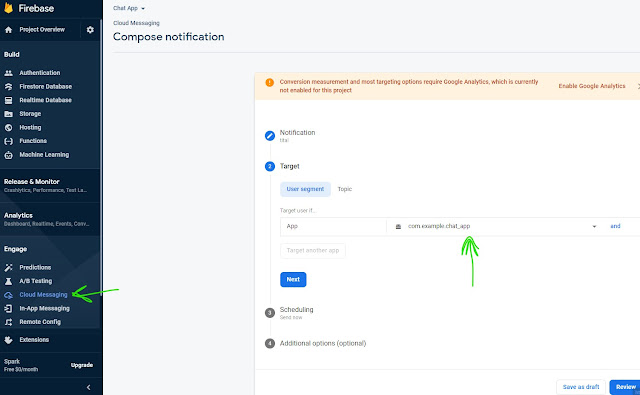Click the Machine Learning robot icon
The image size is (640, 395).
[8, 155]
